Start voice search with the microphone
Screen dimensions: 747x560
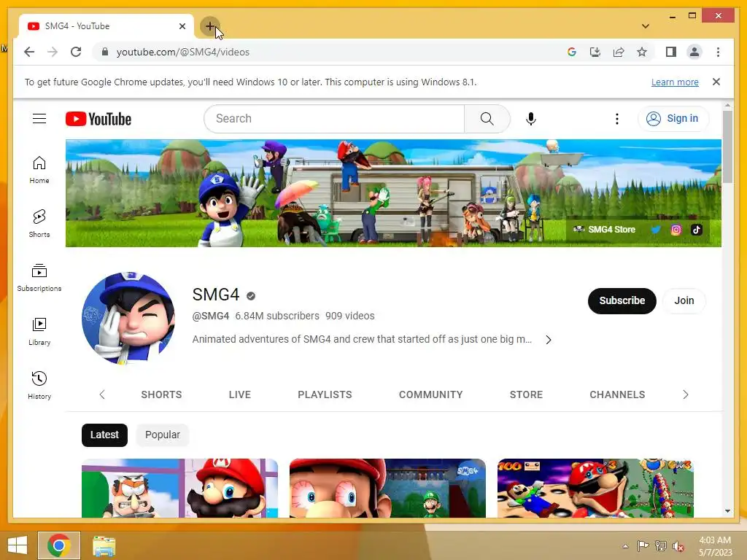click(x=531, y=119)
